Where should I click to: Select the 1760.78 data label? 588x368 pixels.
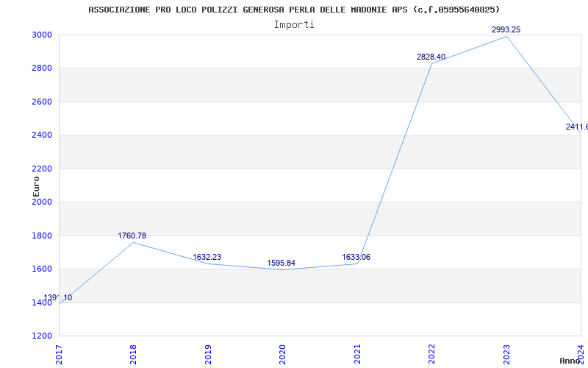[x=132, y=236]
